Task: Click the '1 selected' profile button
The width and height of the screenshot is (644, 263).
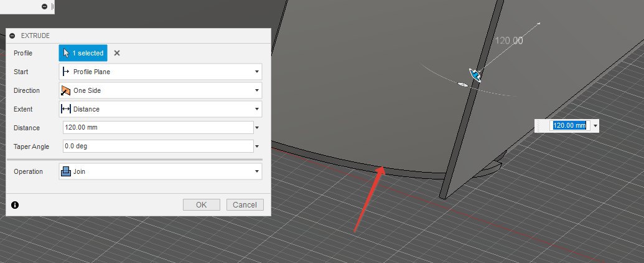Action: [x=83, y=53]
